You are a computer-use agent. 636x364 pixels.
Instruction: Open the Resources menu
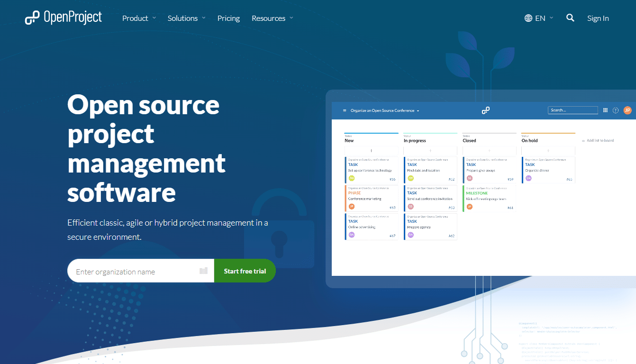coord(273,18)
